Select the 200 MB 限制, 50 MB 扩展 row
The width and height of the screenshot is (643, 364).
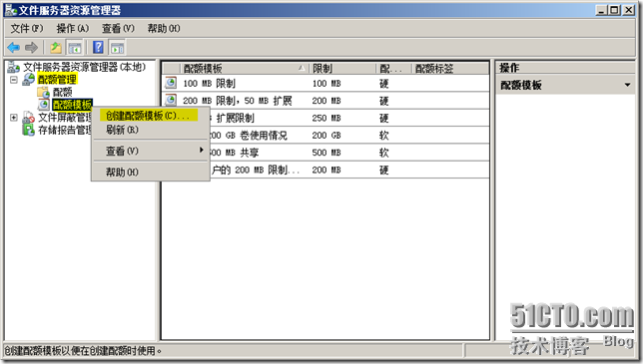[x=326, y=101]
